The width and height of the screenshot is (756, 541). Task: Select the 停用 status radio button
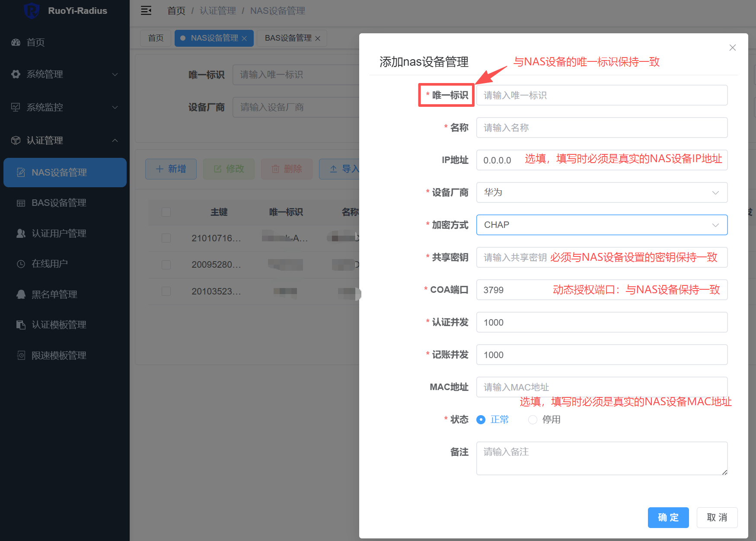533,419
